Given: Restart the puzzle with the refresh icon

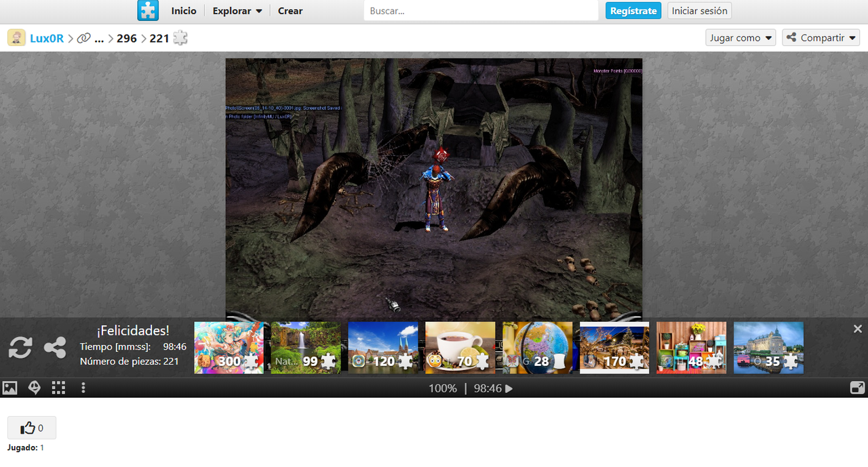Looking at the screenshot, I should click(20, 348).
